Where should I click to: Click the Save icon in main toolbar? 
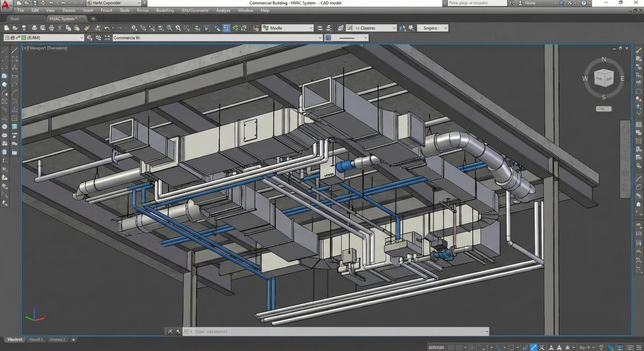tap(24, 28)
